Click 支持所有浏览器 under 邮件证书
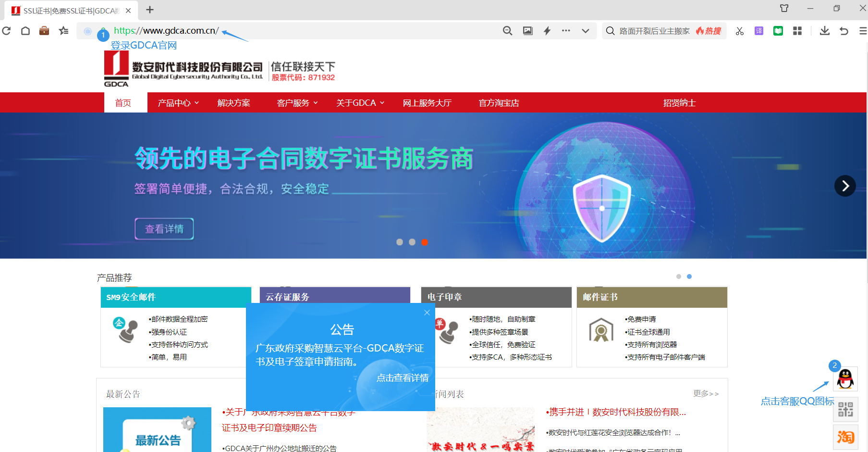This screenshot has width=868, height=452. pos(651,345)
